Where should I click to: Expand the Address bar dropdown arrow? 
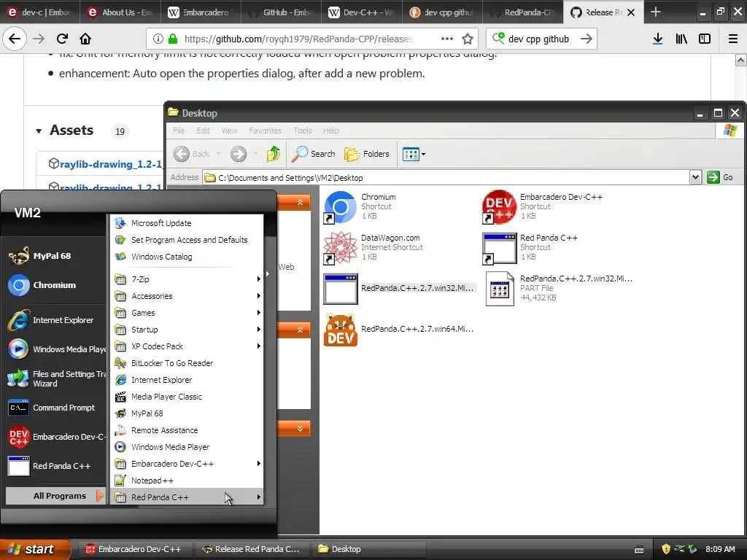point(695,178)
